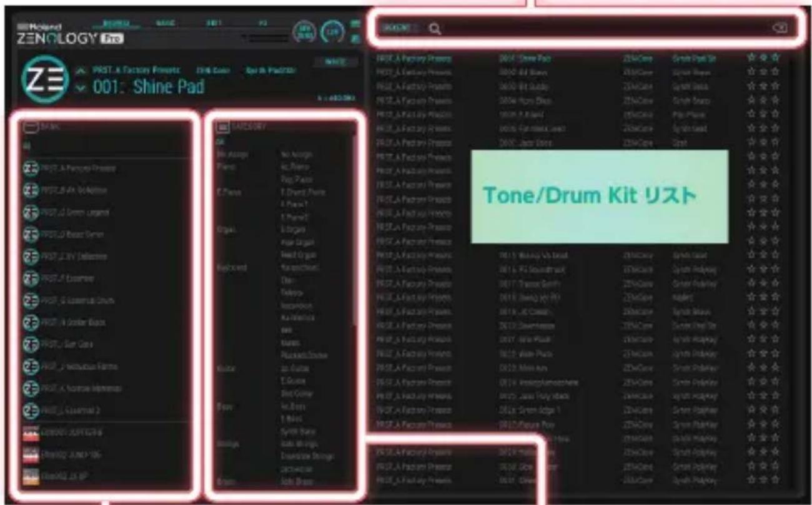
Task: Choose the Pipe Organ subcategory
Action: click(297, 243)
